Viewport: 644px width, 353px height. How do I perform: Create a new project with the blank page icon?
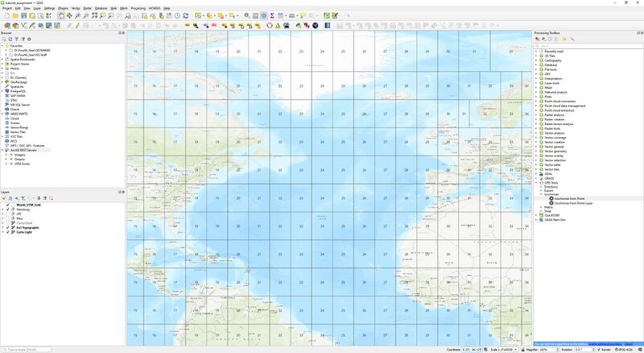(7, 15)
